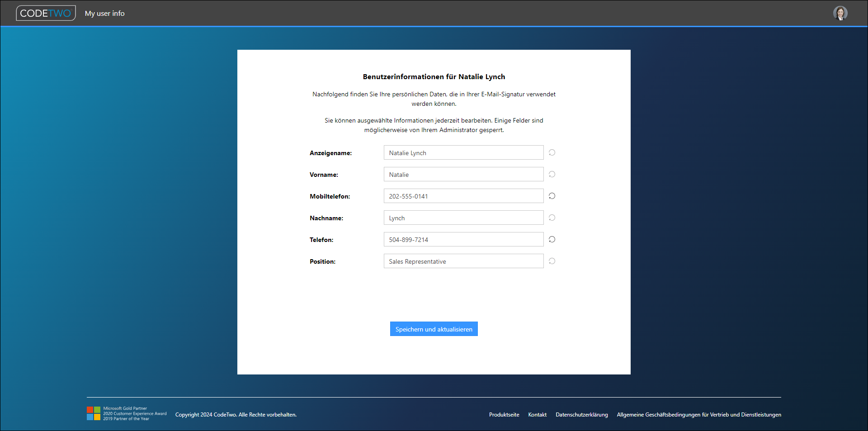Open the My user info tab
The width and height of the screenshot is (868, 431).
104,14
